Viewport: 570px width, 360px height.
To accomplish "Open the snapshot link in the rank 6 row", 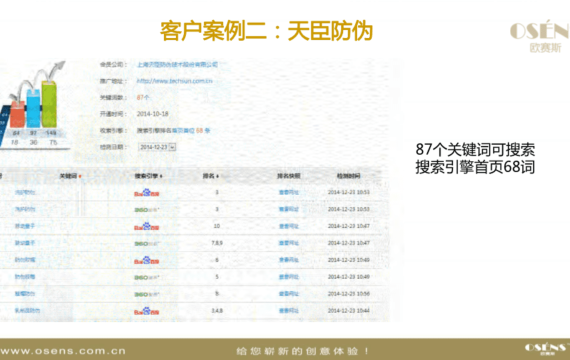I will pos(289,260).
